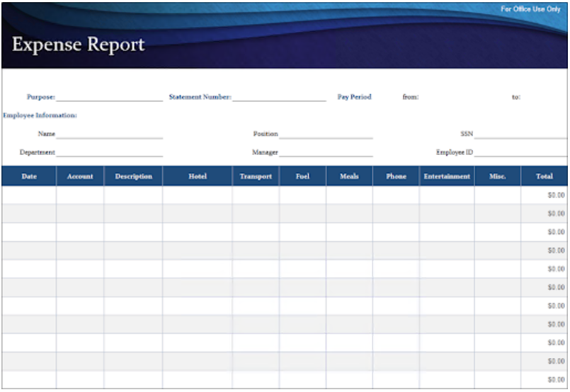570x392 pixels.
Task: Select the Employee ID field
Action: pos(520,152)
